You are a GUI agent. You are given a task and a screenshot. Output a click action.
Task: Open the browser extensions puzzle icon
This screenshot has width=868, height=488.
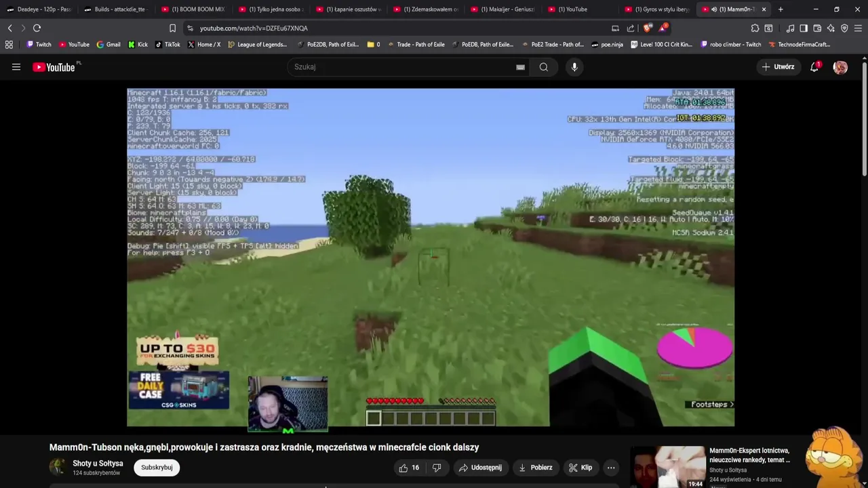[x=755, y=28]
